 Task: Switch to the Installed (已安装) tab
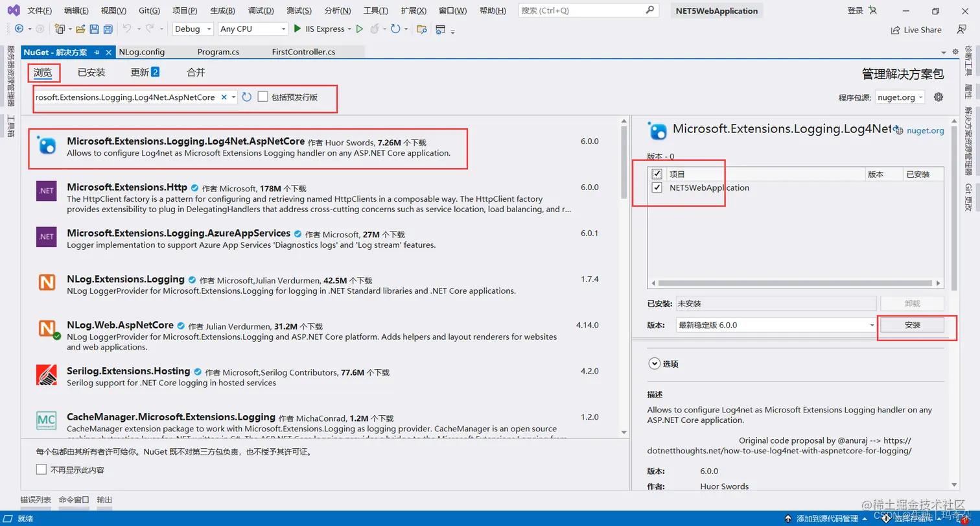coord(91,73)
